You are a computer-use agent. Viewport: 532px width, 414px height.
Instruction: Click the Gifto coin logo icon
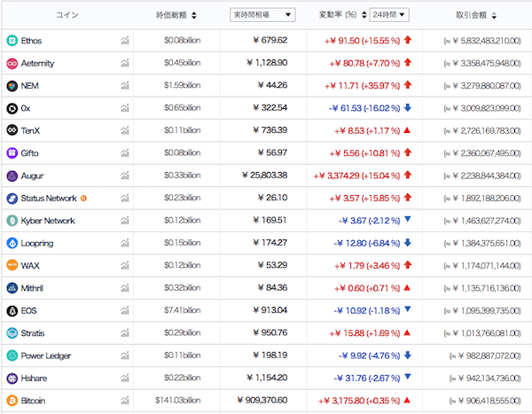12,153
